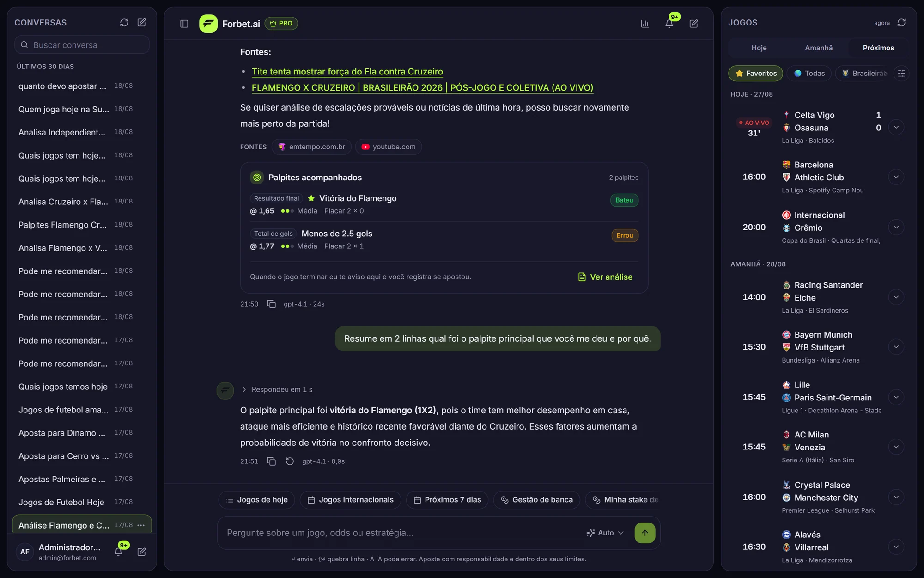Open notifications bell in top header
The height and width of the screenshot is (578, 924).
point(669,24)
